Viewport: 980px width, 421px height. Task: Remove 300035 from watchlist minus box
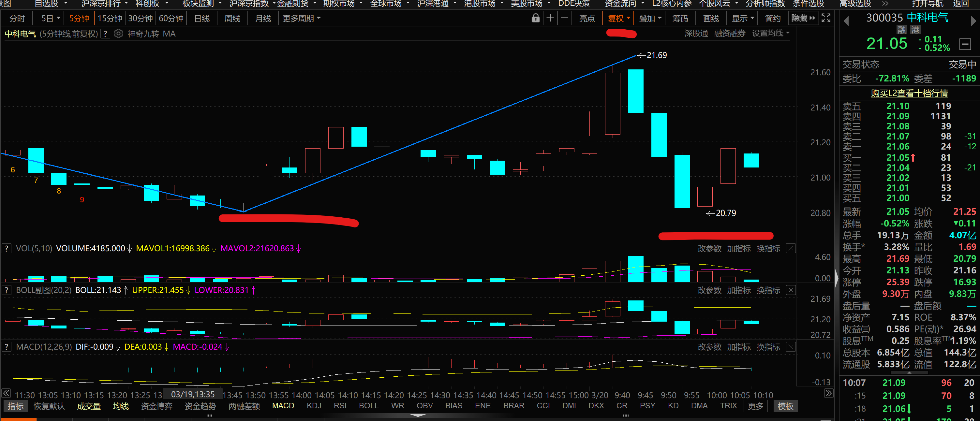point(965,44)
